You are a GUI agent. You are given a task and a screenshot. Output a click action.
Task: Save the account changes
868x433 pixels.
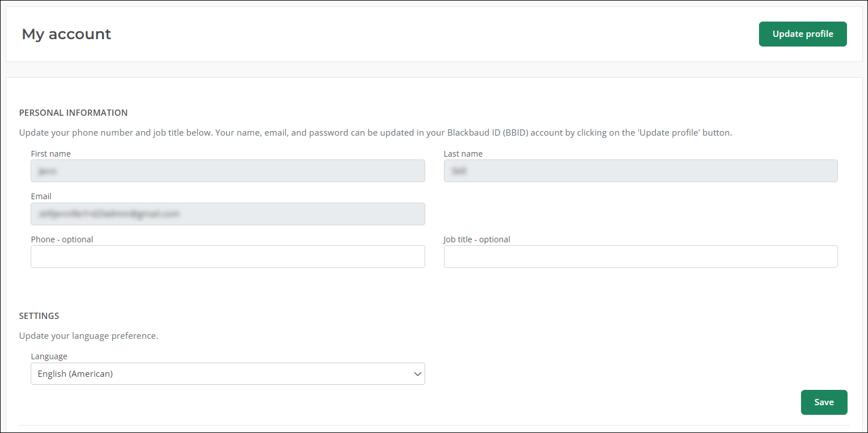(x=824, y=402)
